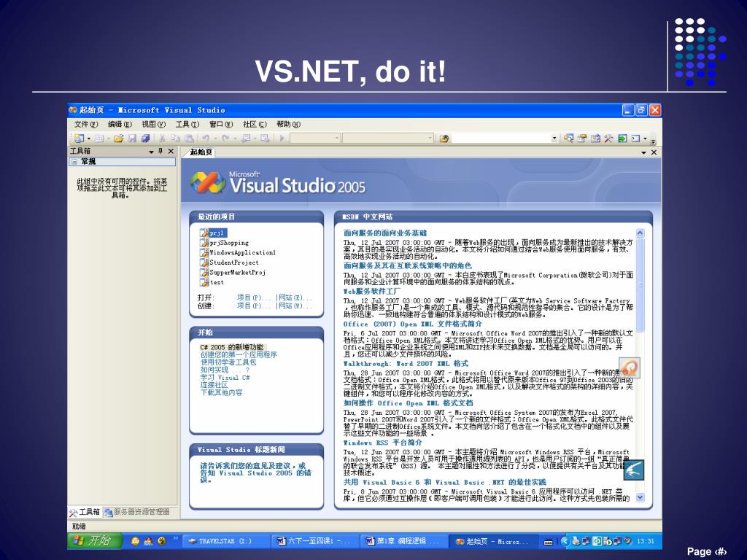Click the Add New Item icon
This screenshot has height=560, width=747.
point(99,138)
